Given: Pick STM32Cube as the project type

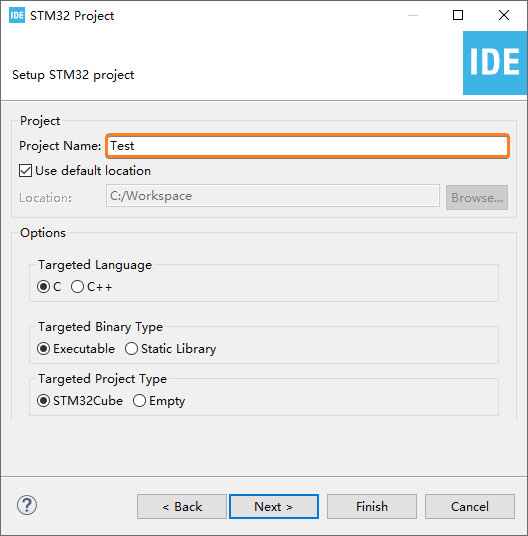Looking at the screenshot, I should (43, 401).
